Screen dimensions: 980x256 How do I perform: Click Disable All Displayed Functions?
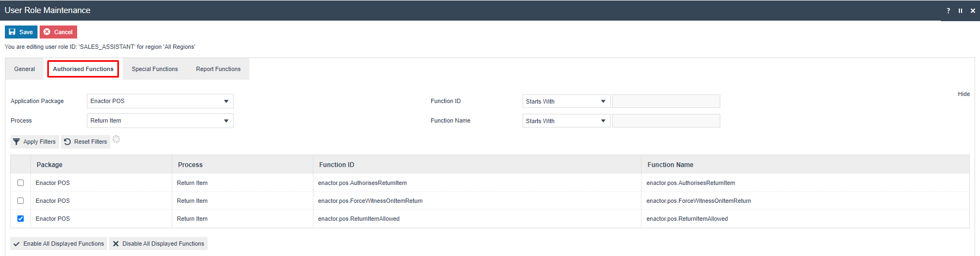(159, 244)
